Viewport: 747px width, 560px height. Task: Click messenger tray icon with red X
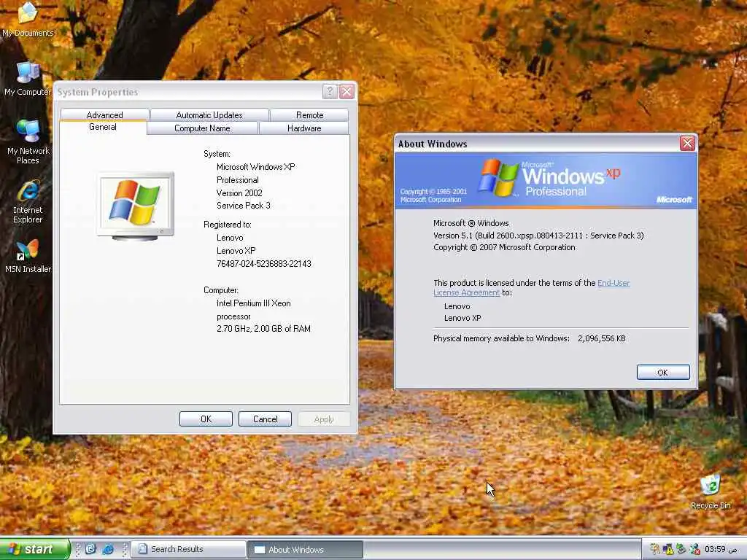click(x=694, y=549)
